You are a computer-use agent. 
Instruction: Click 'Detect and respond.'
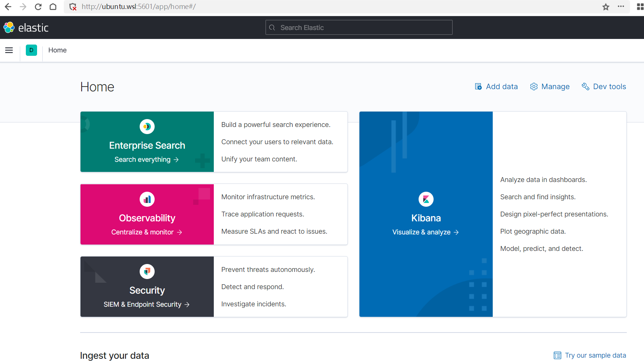(252, 287)
